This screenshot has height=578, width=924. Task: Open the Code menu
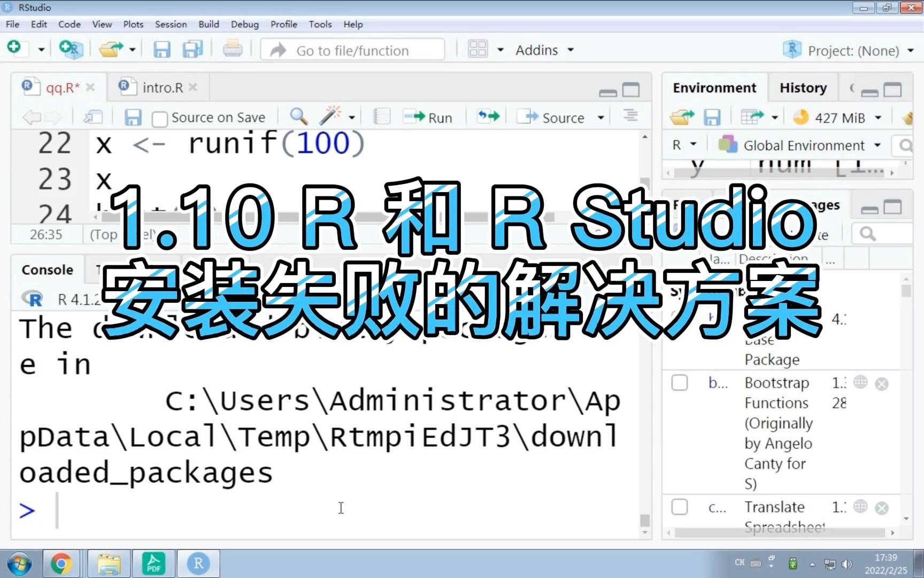70,24
